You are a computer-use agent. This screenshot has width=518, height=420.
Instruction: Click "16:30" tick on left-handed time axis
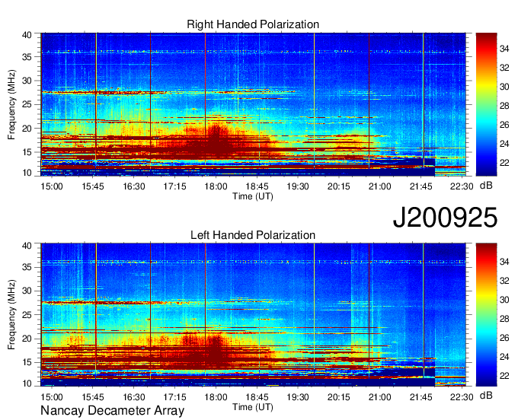[x=134, y=397]
